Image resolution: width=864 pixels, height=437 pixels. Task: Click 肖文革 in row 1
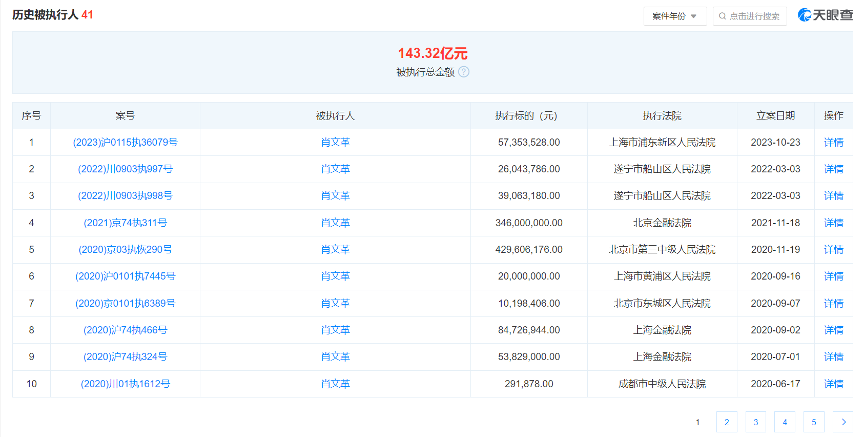335,142
